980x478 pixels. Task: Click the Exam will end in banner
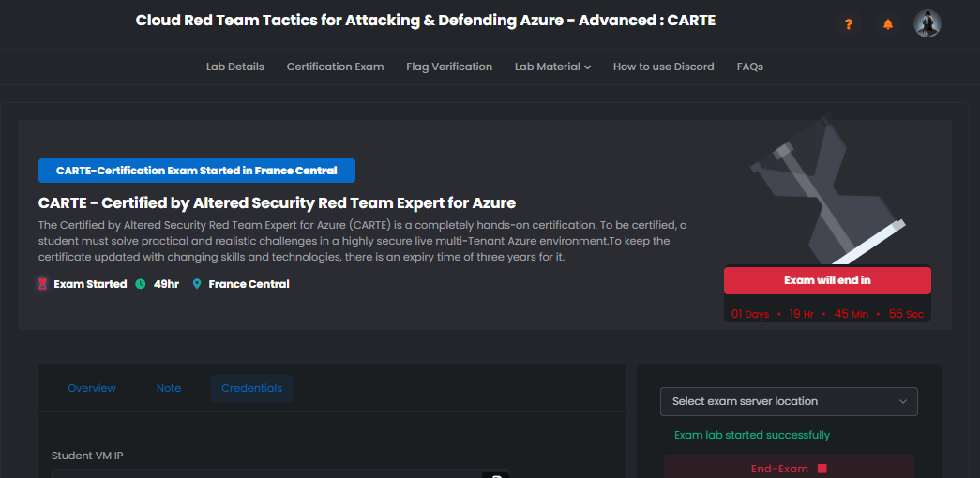tap(827, 280)
